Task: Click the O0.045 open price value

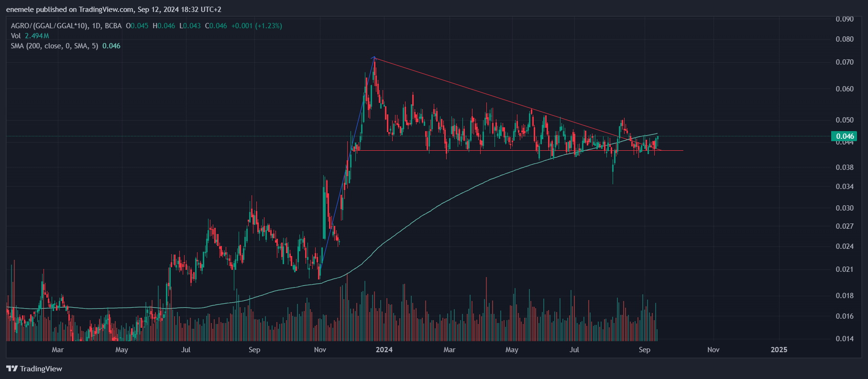Action: pos(137,26)
